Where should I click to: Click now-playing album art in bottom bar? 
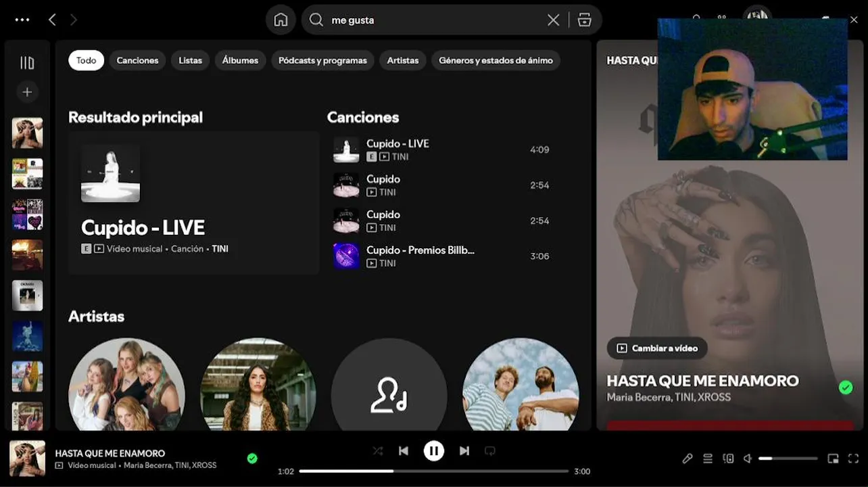point(27,458)
